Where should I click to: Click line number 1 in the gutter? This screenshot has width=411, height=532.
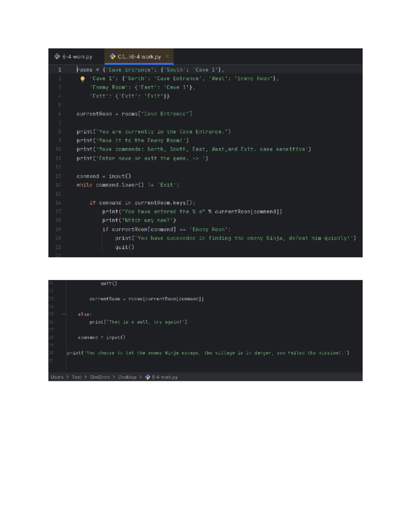pos(60,70)
